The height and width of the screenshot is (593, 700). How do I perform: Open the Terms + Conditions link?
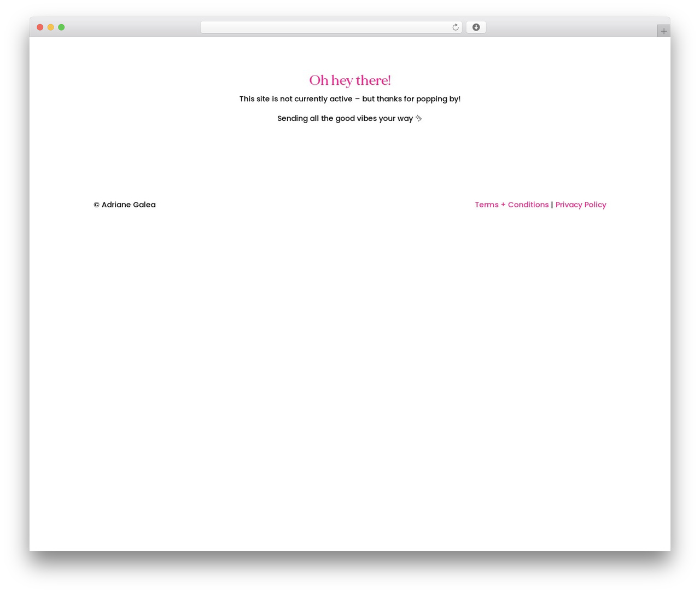tap(512, 205)
